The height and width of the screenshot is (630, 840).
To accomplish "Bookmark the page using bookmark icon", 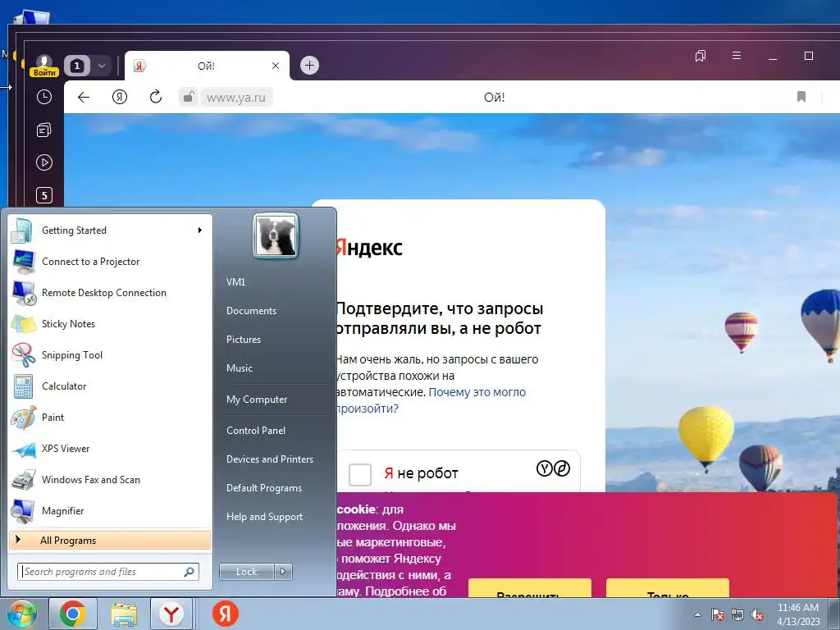I will 801,97.
